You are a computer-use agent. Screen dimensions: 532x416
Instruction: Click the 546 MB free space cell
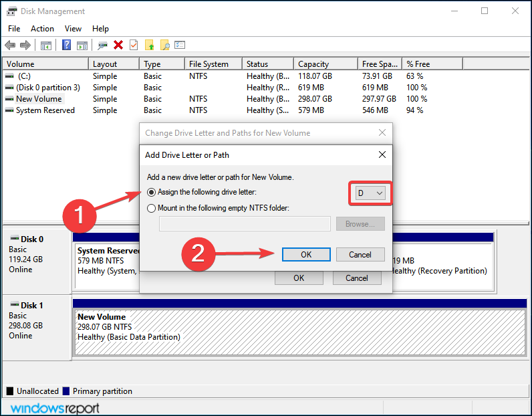tap(376, 110)
